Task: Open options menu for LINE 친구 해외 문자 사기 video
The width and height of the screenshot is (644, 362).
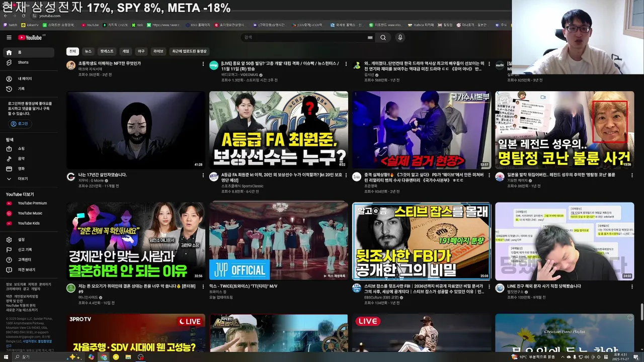Action: (x=631, y=287)
